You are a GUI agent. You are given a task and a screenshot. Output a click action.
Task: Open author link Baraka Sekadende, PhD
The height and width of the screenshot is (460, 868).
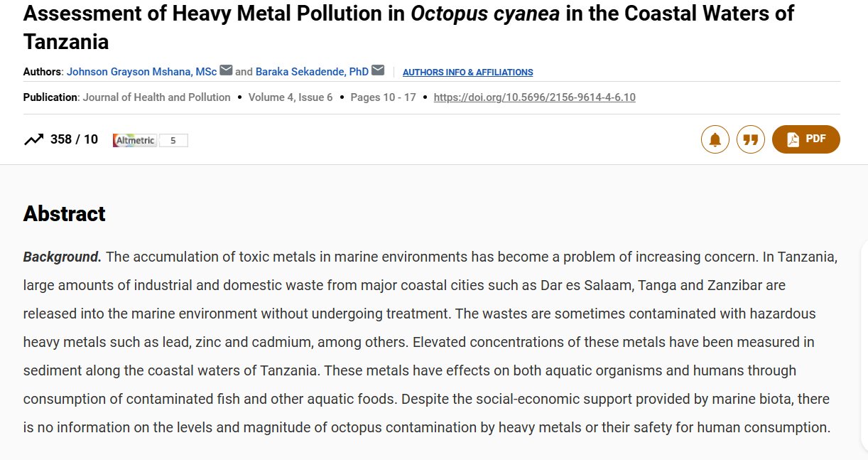point(312,72)
